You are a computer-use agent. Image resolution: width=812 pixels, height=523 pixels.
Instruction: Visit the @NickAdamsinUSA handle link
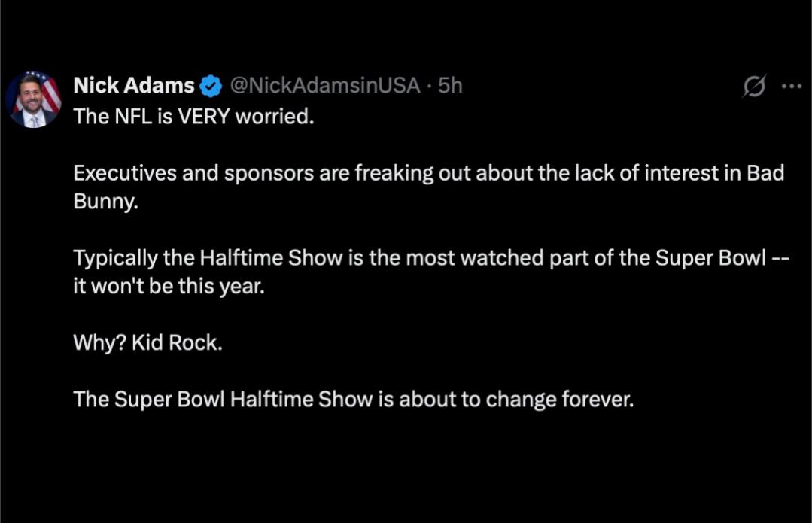[x=324, y=86]
